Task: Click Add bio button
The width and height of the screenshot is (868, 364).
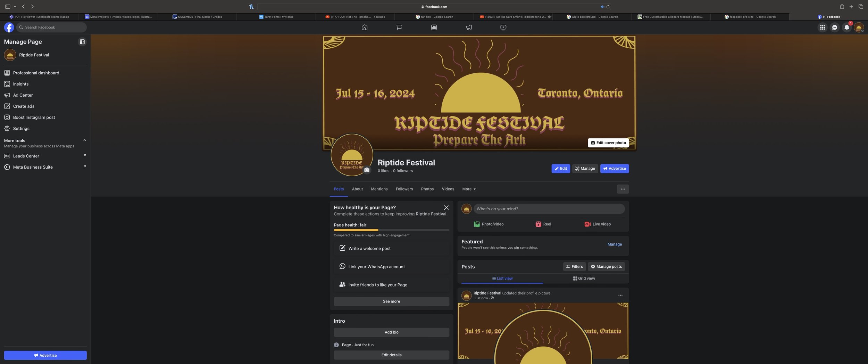Action: [391, 332]
